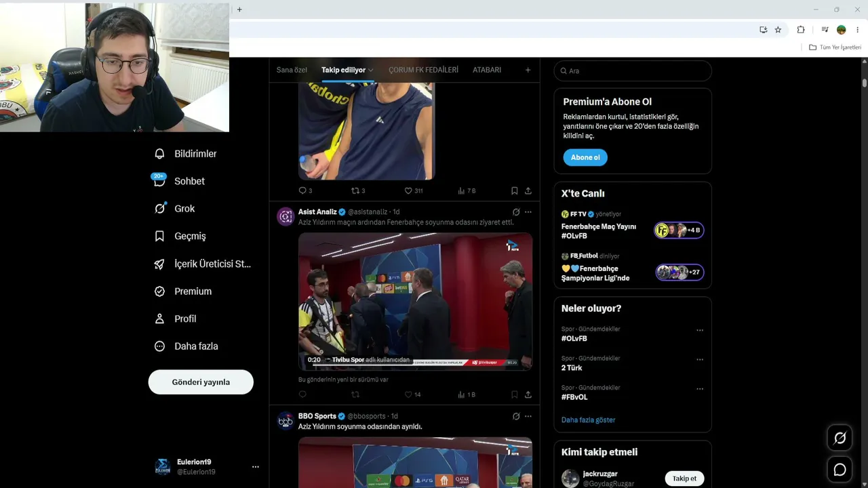Open the Chrome three-dot menu
868x488 pixels.
[858, 30]
